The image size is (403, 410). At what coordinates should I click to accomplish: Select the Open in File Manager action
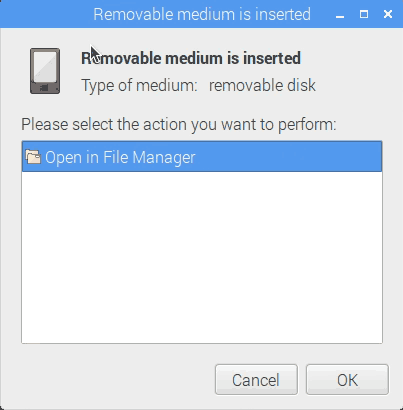(x=202, y=157)
